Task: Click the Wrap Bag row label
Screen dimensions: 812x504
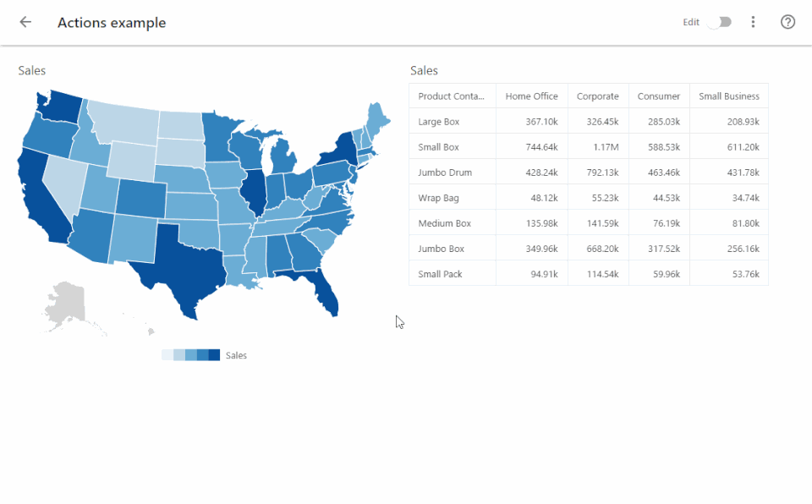Action: [438, 198]
